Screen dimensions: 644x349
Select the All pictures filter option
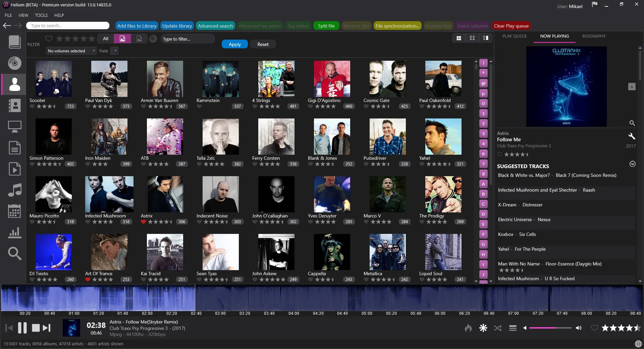point(106,39)
